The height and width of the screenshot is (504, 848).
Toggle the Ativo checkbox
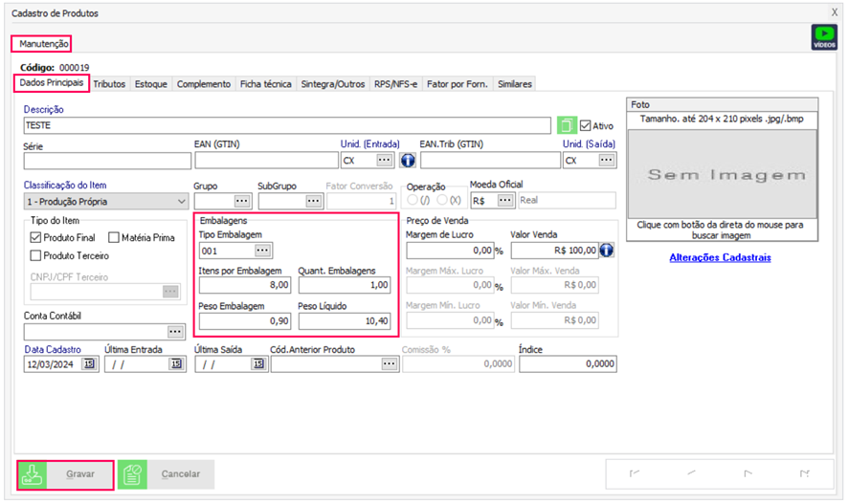tap(586, 125)
